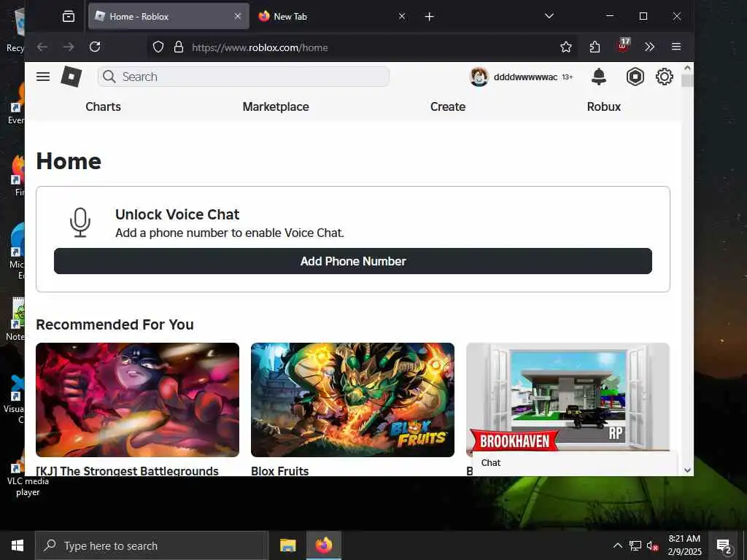This screenshot has height=560, width=747.
Task: Click the page scrollbar down arrow
Action: 687,470
